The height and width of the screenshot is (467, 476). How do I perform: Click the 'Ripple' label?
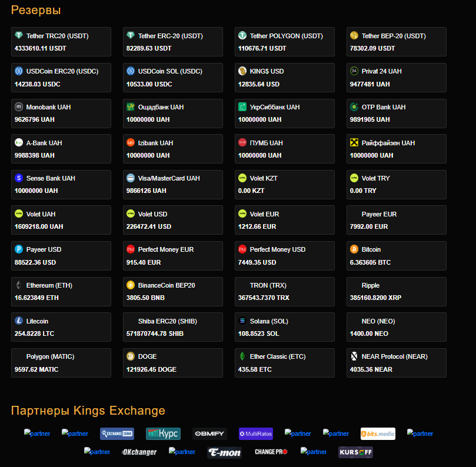click(x=370, y=285)
